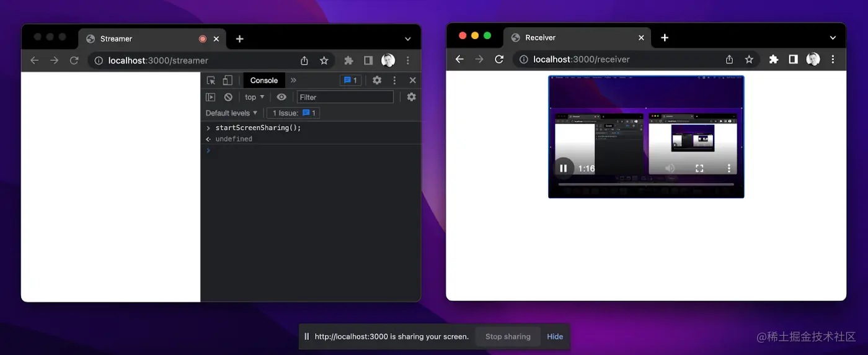Screen dimensions: 868x355
Task: Open the top context dropdown
Action: [x=254, y=97]
